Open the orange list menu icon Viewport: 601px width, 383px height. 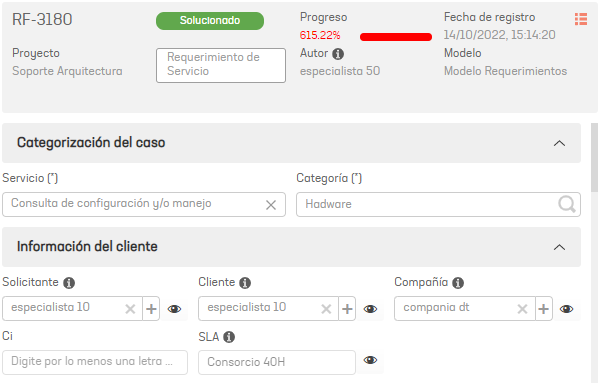tap(581, 19)
